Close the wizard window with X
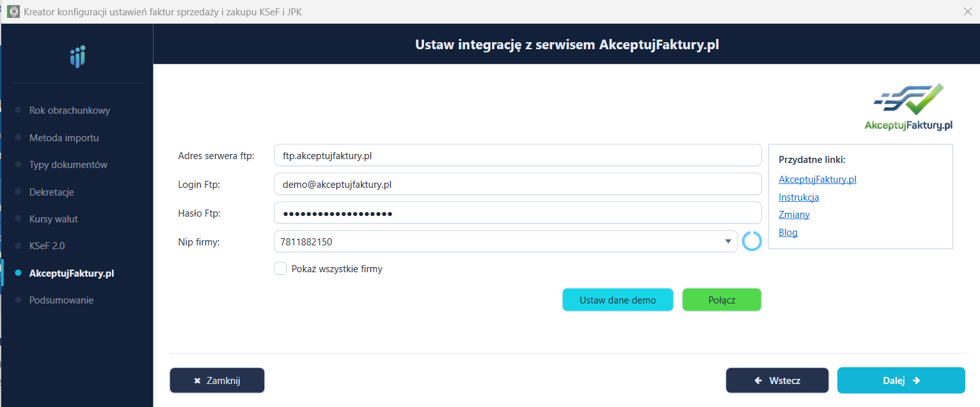Image resolution: width=980 pixels, height=407 pixels. tap(967, 12)
